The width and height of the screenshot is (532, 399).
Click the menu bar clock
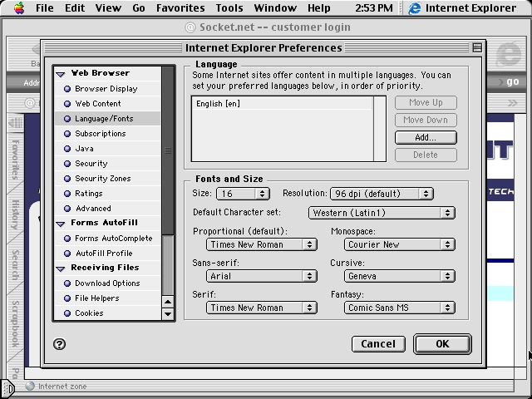tap(374, 7)
